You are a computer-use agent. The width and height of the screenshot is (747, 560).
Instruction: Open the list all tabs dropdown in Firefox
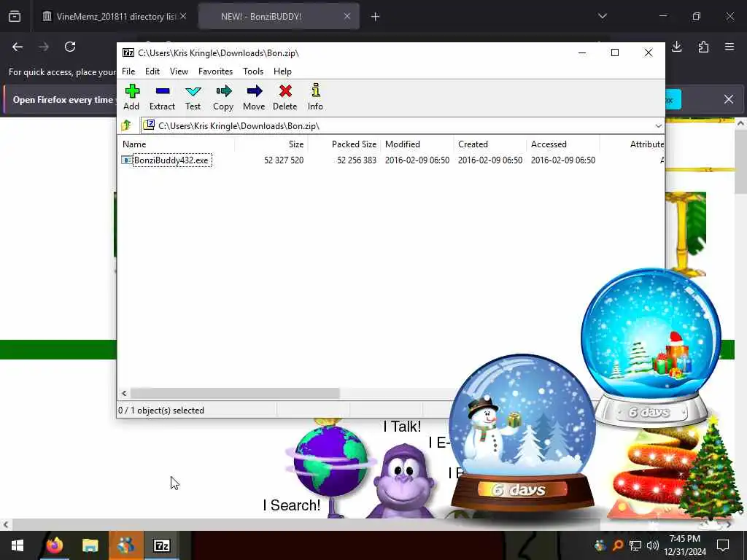point(603,16)
